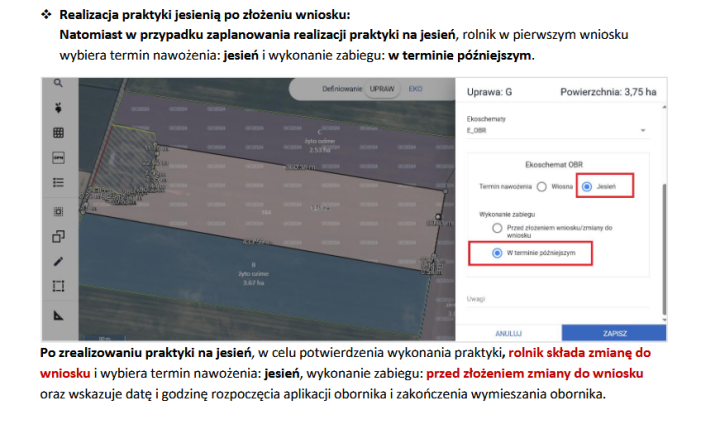Select the pencil drawing tool
Image resolution: width=720 pixels, height=444 pixels.
[58, 261]
